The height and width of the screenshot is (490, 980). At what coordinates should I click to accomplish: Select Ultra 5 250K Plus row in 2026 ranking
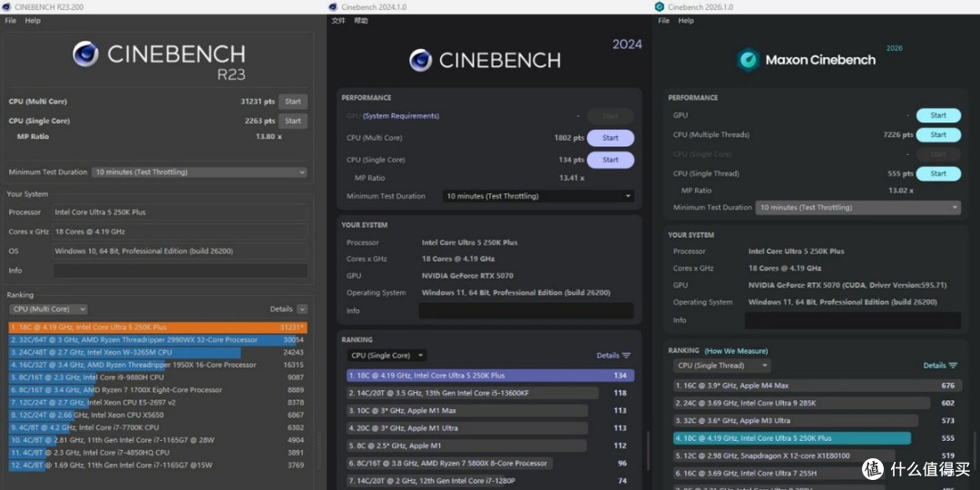coord(817,438)
